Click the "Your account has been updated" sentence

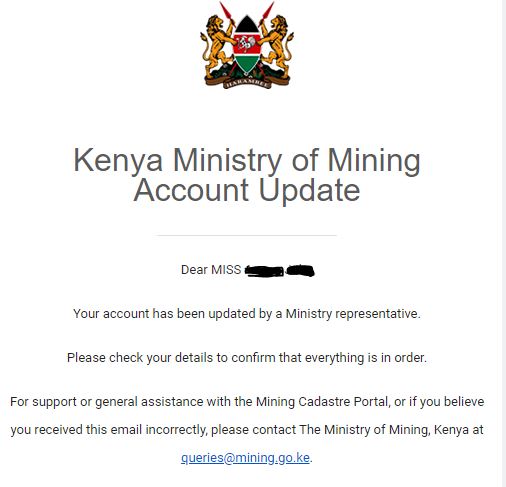pos(247,314)
